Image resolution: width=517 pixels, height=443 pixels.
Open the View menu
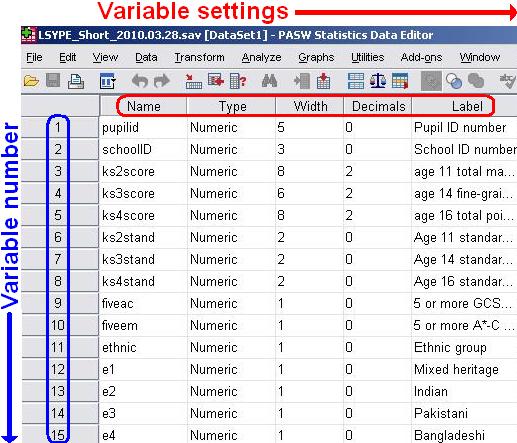click(105, 57)
